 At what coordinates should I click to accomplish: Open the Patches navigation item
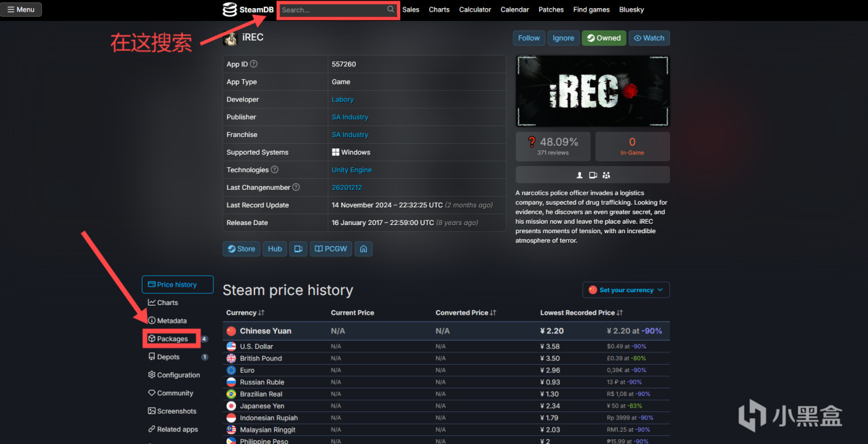[x=551, y=9]
